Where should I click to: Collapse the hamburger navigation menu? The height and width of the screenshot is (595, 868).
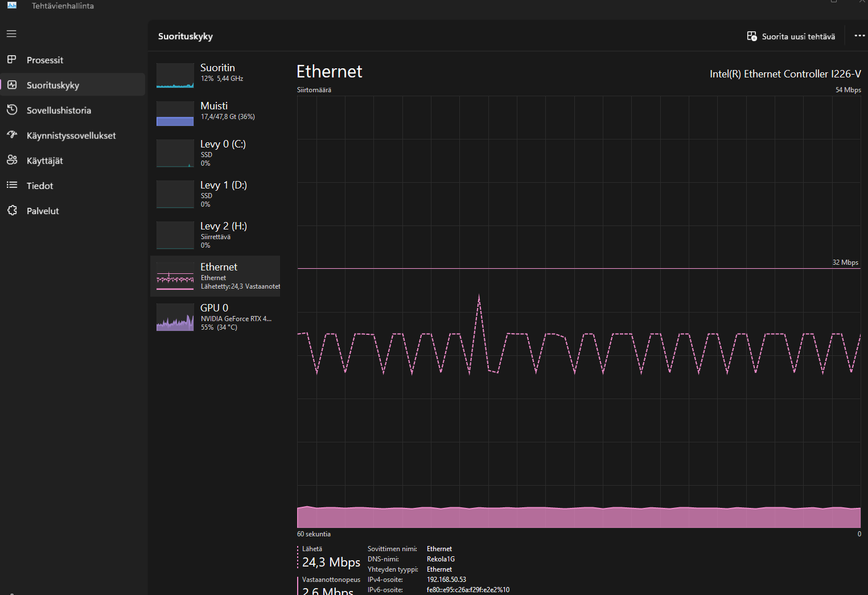pos(11,34)
